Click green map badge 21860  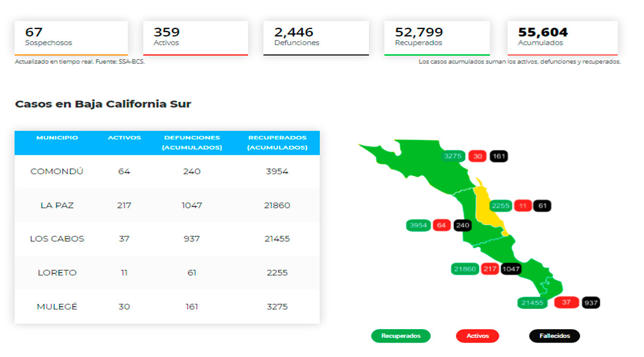click(x=465, y=269)
